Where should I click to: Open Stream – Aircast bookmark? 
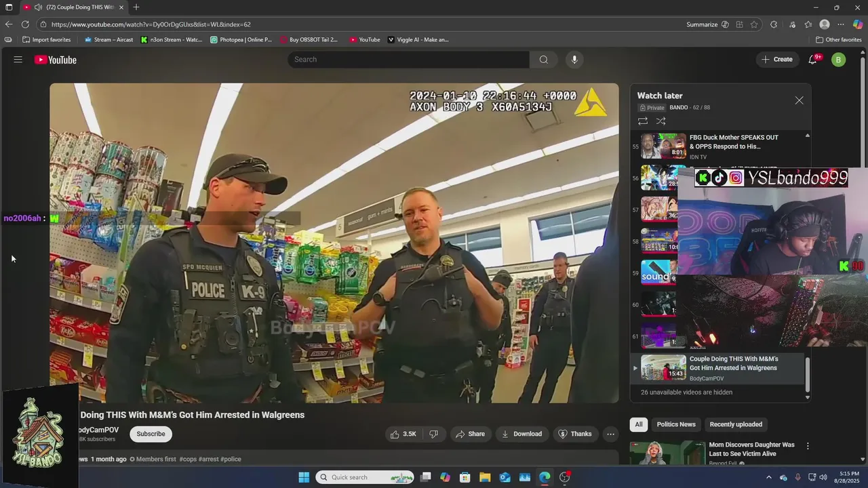108,40
